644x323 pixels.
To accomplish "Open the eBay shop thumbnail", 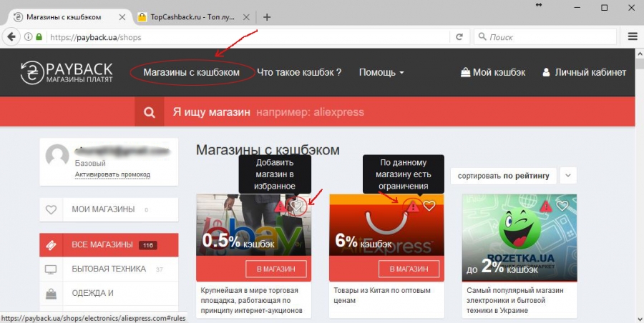I will (x=253, y=225).
